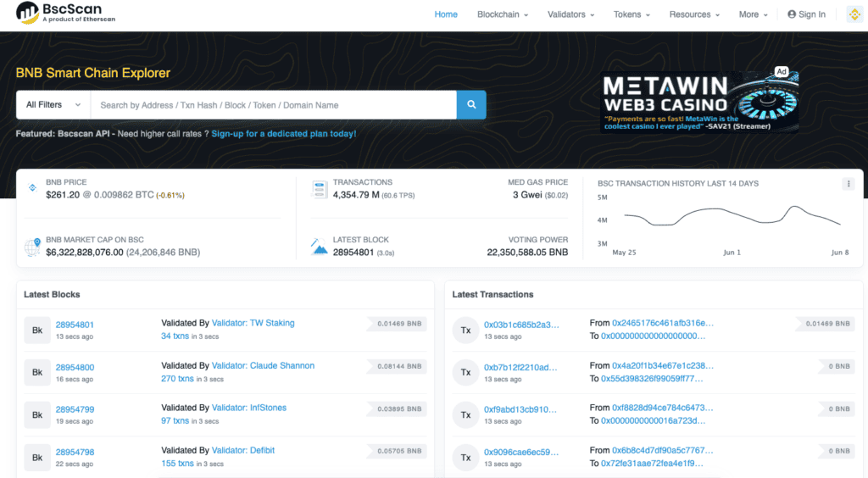Click the BNB chain icon at top right
The height and width of the screenshot is (478, 868).
[854, 14]
